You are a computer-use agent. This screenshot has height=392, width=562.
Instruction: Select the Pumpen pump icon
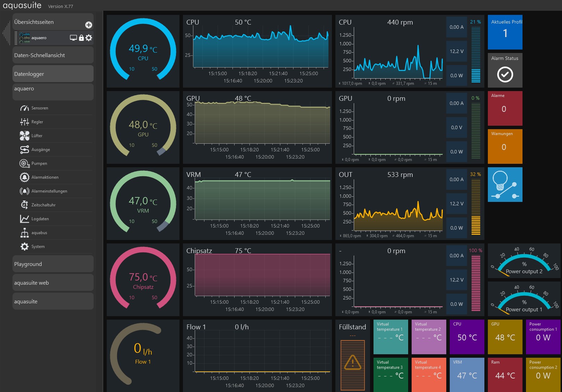pos(24,163)
